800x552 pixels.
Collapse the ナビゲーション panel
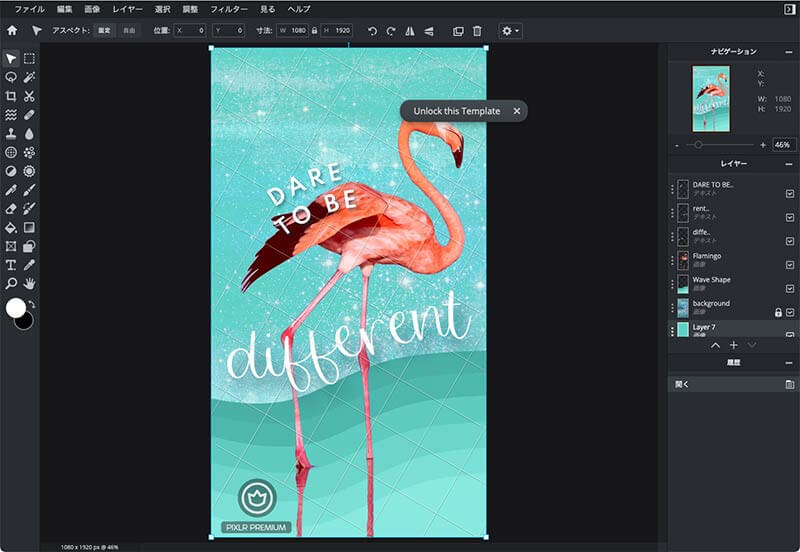[789, 52]
